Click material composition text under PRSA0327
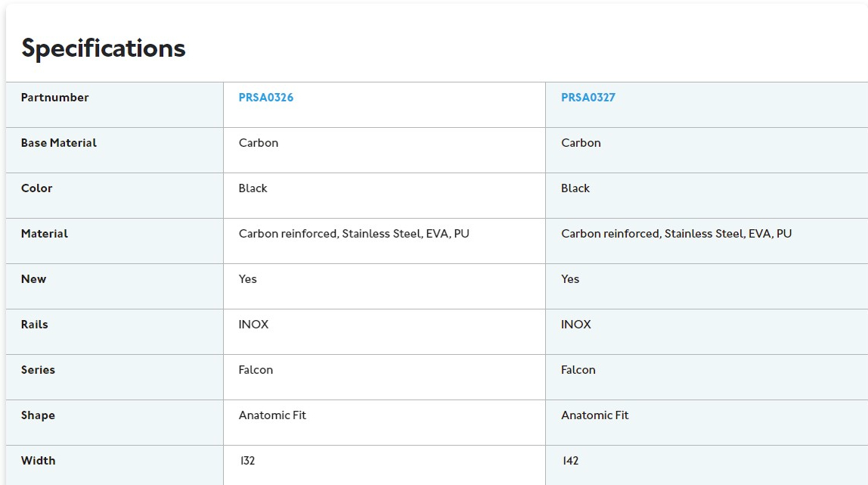 [x=677, y=234]
